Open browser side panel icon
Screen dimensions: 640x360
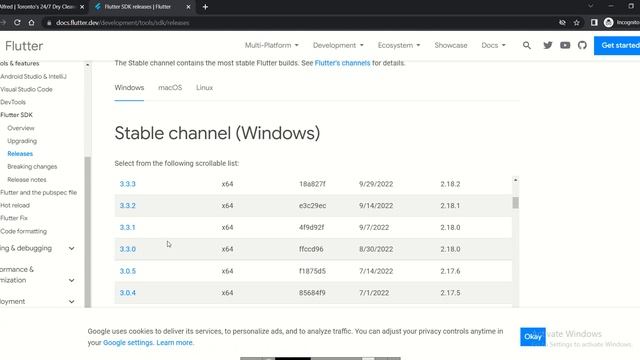[594, 22]
